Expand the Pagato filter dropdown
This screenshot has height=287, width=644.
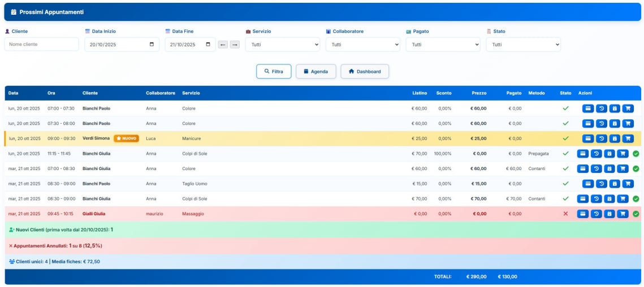[443, 45]
